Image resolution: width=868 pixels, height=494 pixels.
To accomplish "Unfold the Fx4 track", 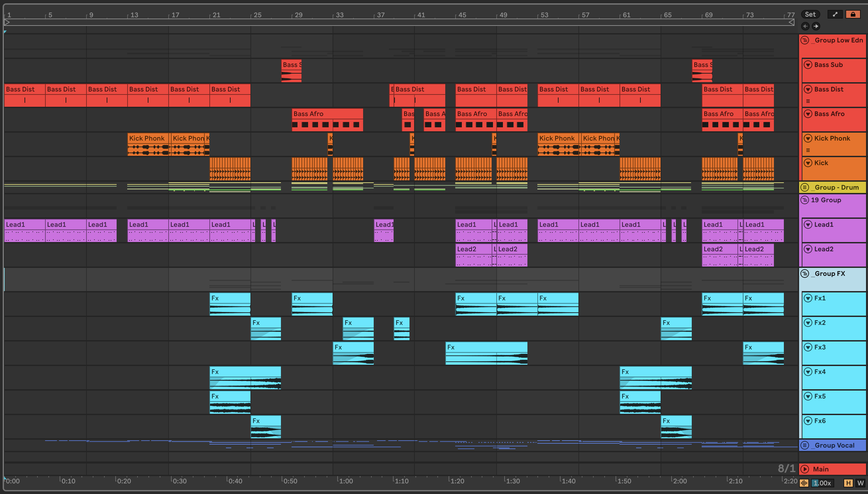I will (x=808, y=372).
